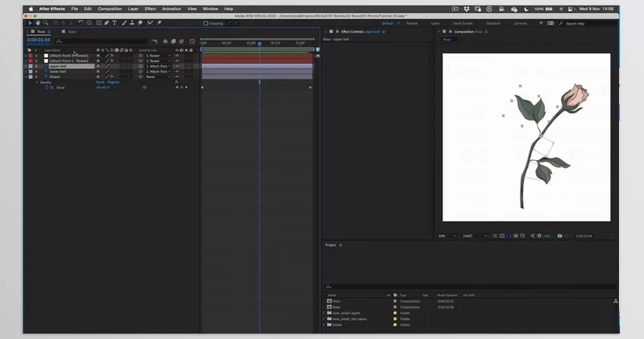This screenshot has height=339, width=644.
Task: Select the Eraser tool
Action: click(x=140, y=23)
